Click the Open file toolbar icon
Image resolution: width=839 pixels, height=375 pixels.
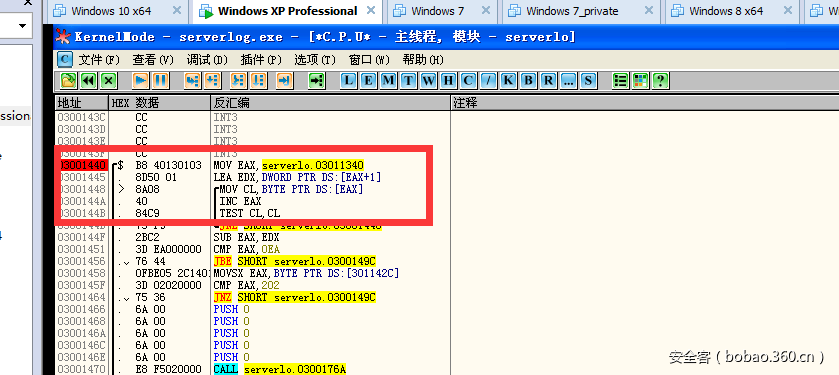point(68,81)
